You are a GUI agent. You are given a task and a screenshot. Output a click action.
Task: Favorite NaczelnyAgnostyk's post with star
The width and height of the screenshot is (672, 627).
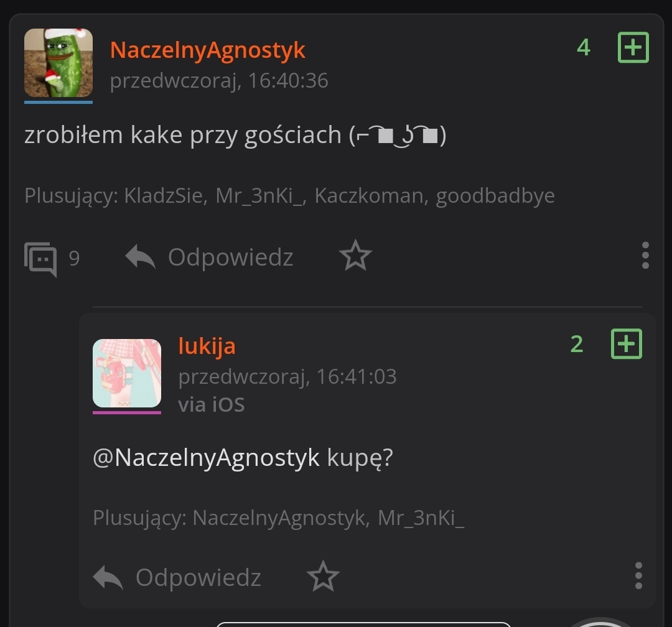355,256
